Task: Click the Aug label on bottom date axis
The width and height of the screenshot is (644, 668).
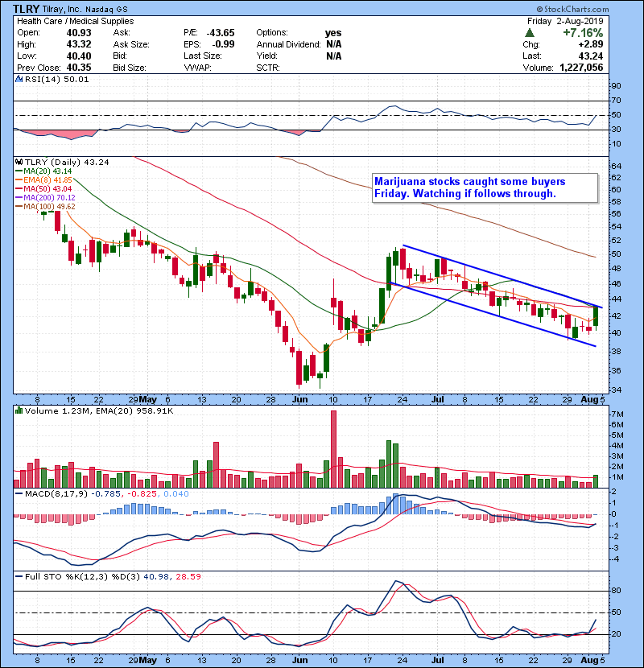Action: click(x=590, y=660)
